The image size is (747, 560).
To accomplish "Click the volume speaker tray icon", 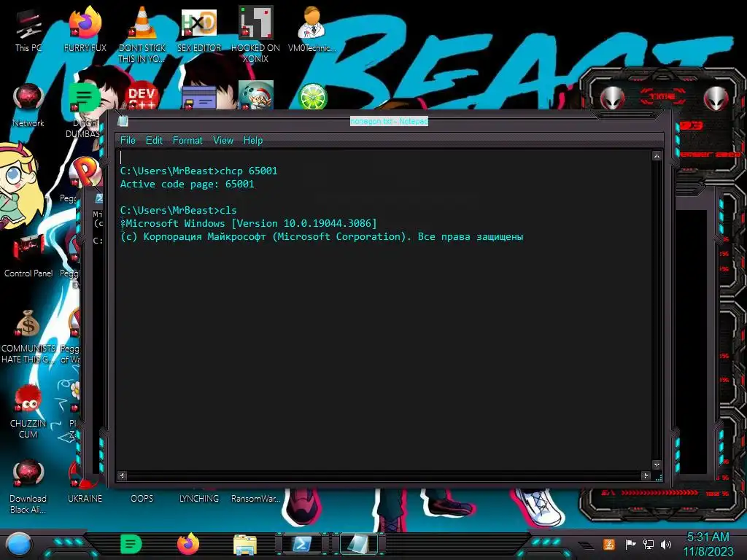I will [x=666, y=544].
